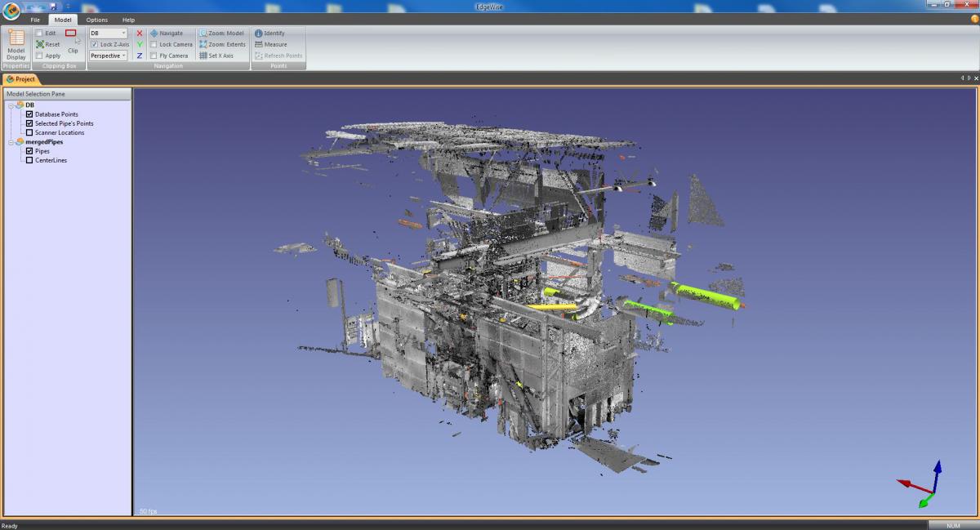Open the File menu
The height and width of the screenshot is (530, 980).
[x=35, y=20]
